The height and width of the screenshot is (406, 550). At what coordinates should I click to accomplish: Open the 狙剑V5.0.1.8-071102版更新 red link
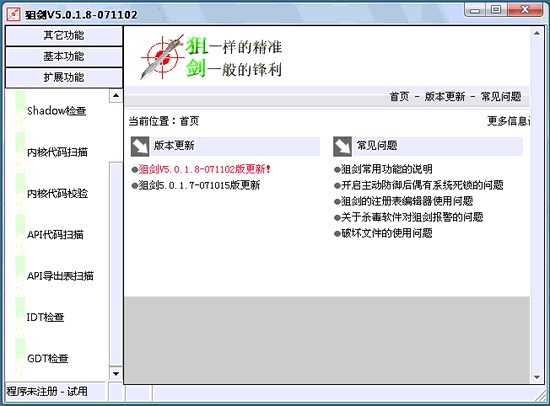(204, 169)
